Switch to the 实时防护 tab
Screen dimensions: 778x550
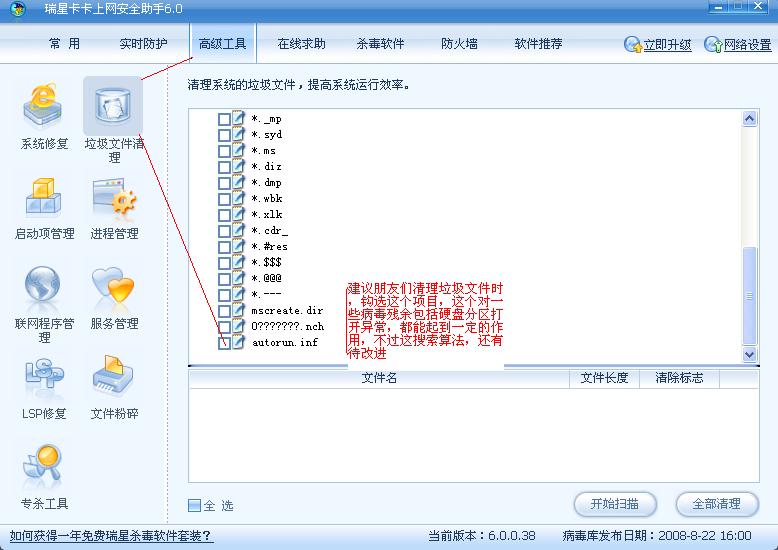[x=143, y=44]
